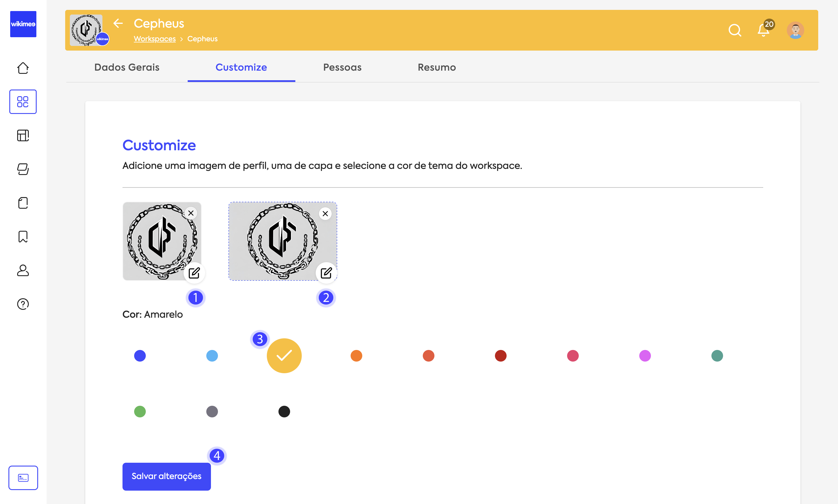Open the Resumo tab
838x504 pixels.
tap(436, 67)
